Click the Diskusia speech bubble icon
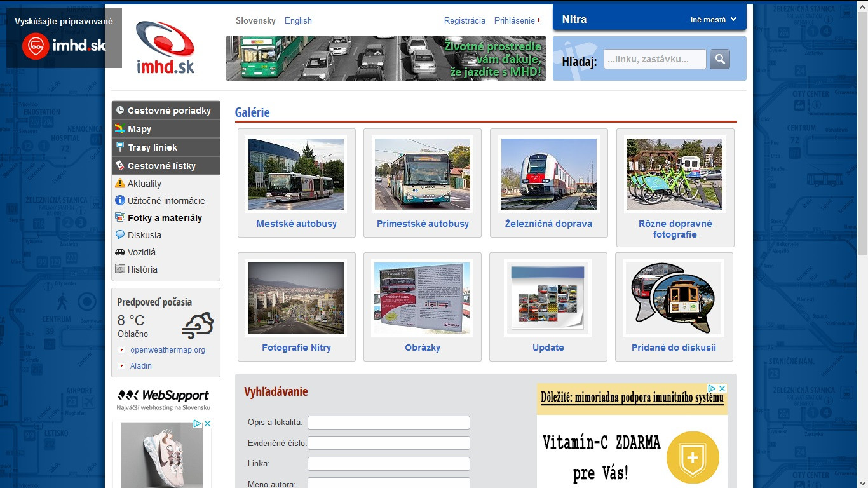This screenshot has height=488, width=868. (x=120, y=235)
